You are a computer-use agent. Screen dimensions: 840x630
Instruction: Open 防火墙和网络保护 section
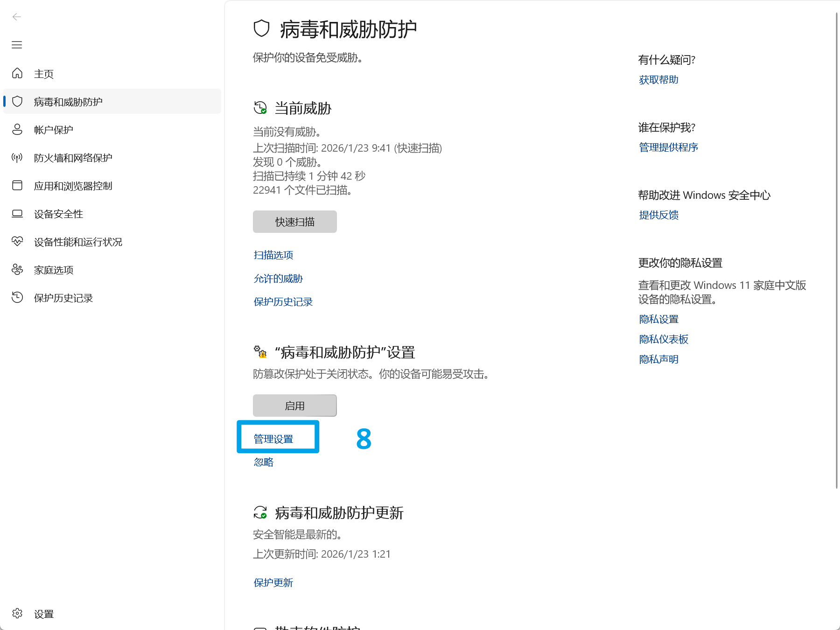click(112, 158)
